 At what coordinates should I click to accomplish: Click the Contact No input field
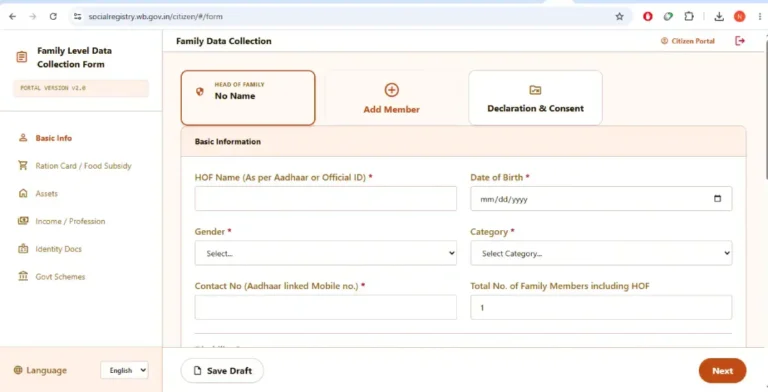(x=326, y=307)
